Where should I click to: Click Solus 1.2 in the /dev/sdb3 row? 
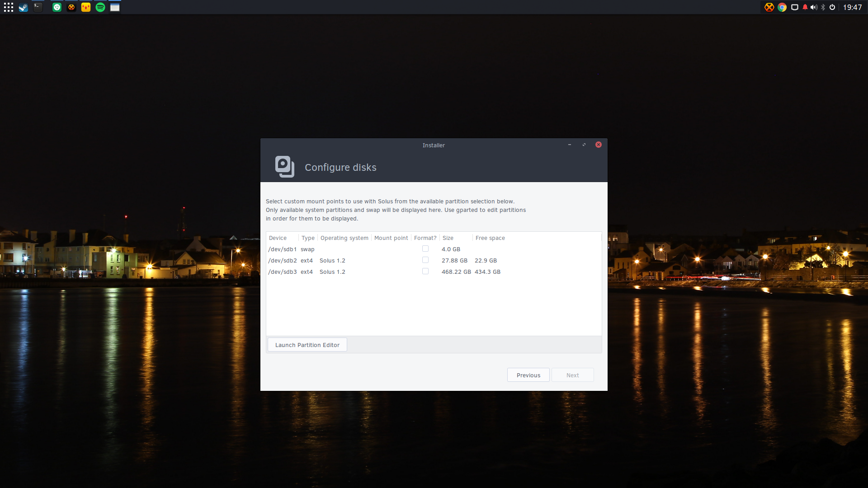click(332, 272)
